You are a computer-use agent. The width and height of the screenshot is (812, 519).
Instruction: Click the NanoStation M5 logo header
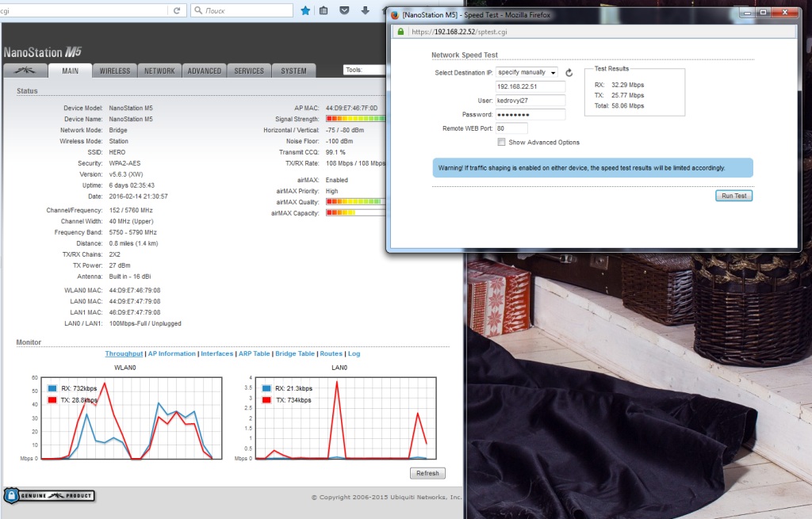[43, 52]
